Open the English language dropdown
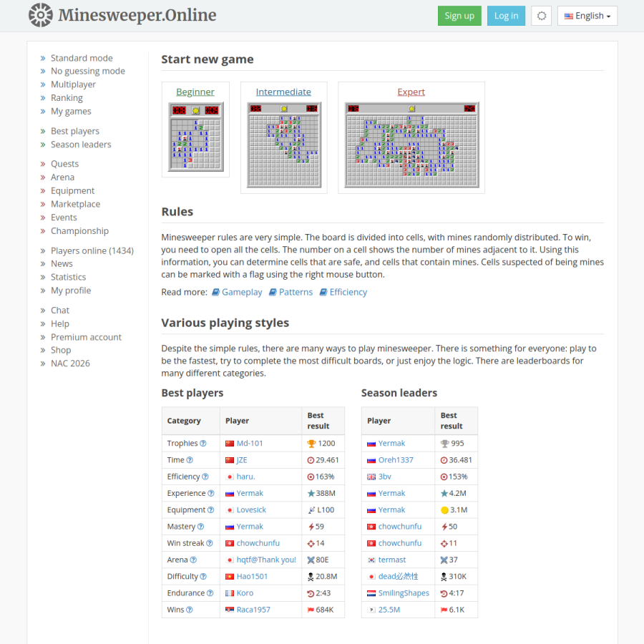644x644 pixels. [x=587, y=16]
